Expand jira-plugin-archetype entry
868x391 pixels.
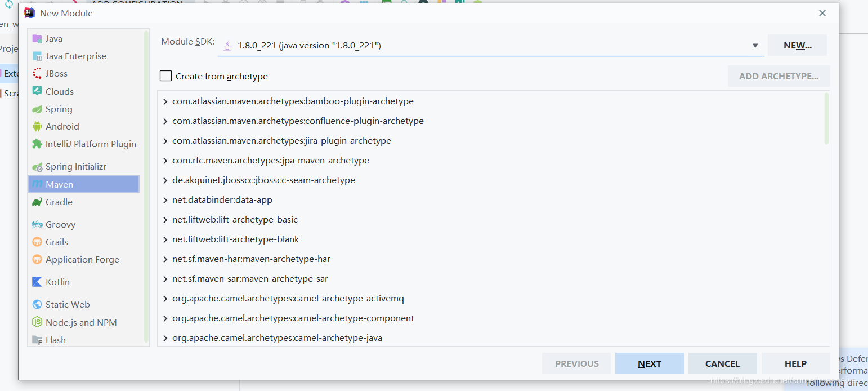click(165, 141)
